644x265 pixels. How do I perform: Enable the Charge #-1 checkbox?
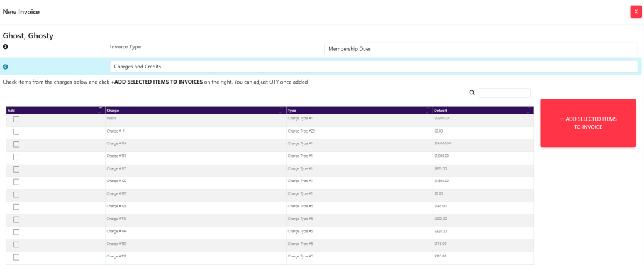(16, 132)
